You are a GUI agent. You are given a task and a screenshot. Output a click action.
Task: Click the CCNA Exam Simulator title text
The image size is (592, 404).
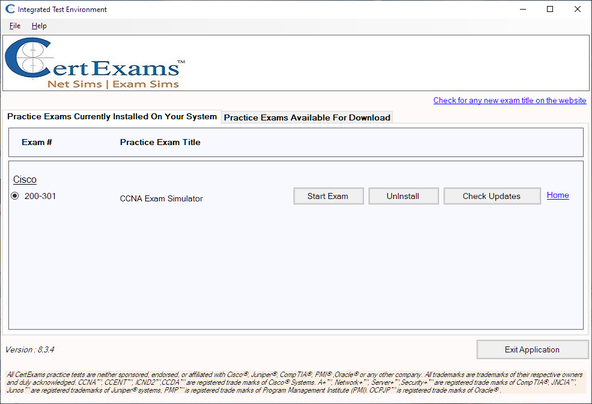pyautogui.click(x=161, y=199)
